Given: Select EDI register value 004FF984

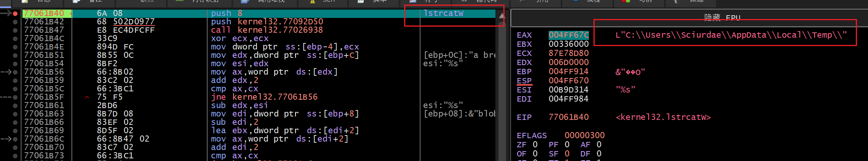Looking at the screenshot, I should coord(569,99).
